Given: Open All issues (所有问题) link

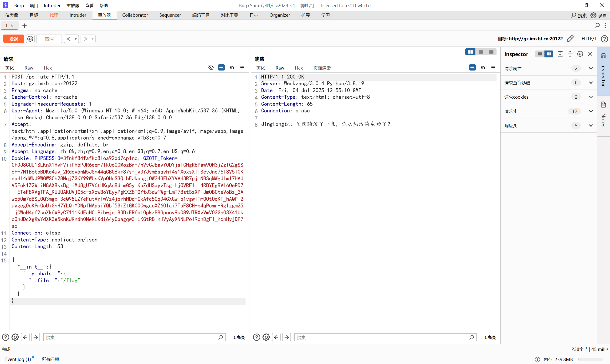Looking at the screenshot, I should [50, 359].
